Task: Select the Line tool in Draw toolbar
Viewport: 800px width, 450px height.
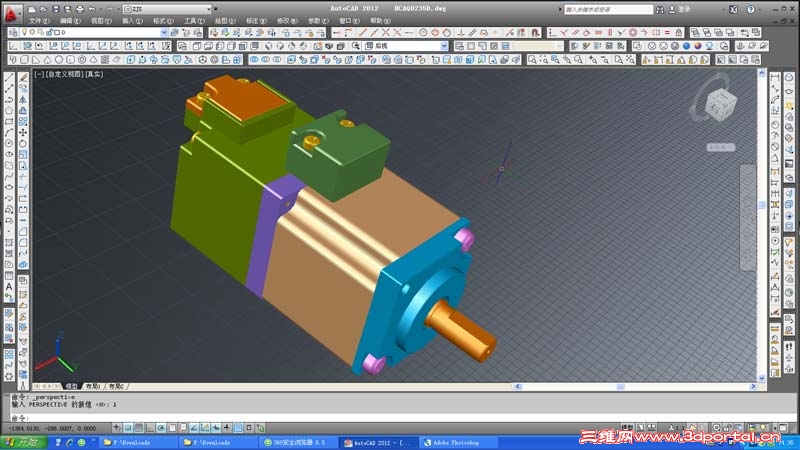Action: (x=9, y=78)
